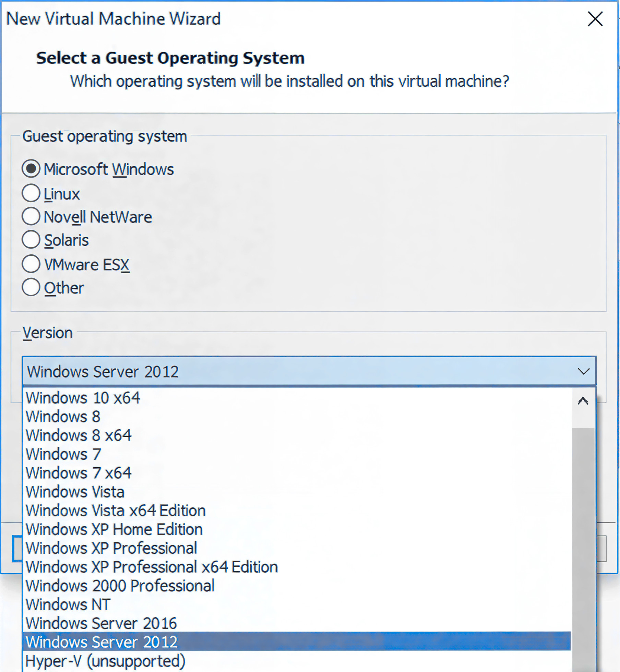Select Windows Vista x64 Edition
Screen dimensions: 620x672
(116, 511)
